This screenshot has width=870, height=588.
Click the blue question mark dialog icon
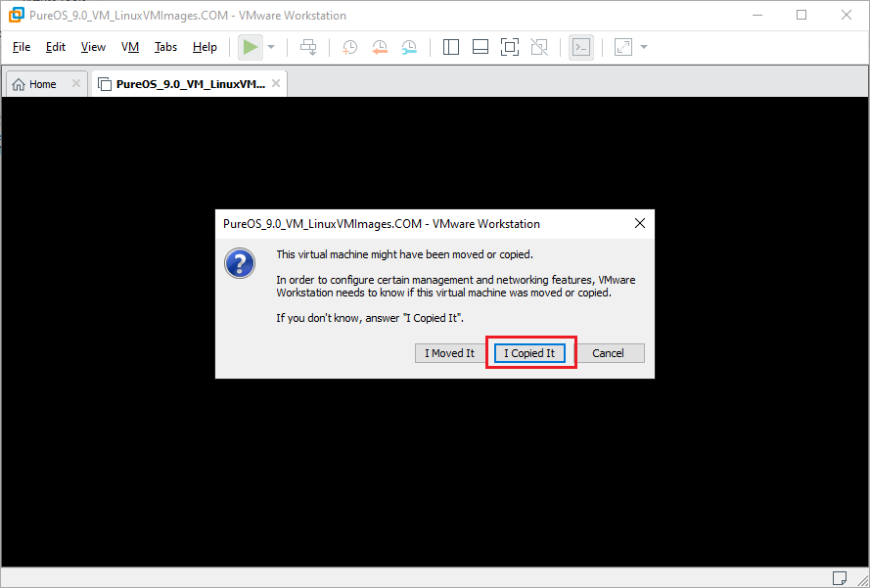pos(240,263)
